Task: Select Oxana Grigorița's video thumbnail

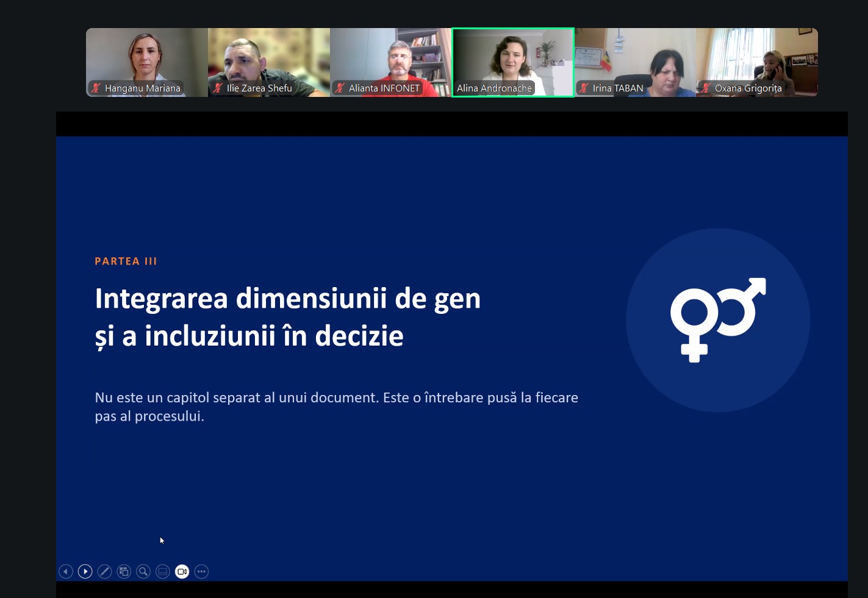Action: click(757, 62)
